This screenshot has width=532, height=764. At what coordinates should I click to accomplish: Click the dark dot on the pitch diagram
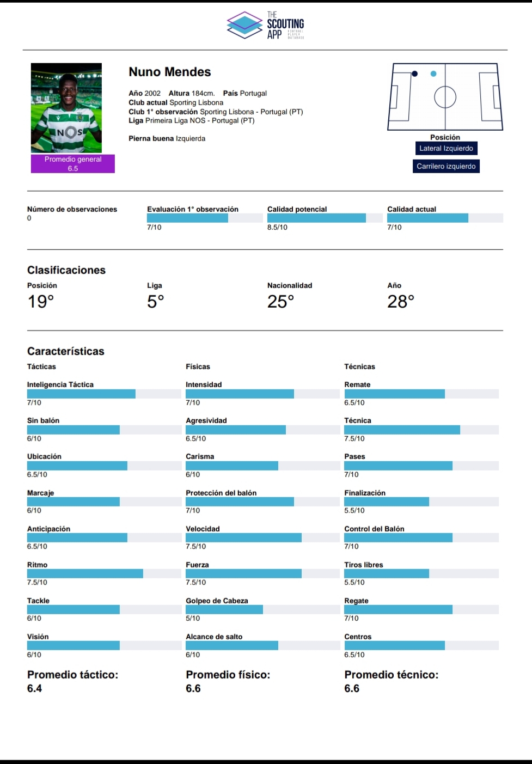tap(414, 74)
